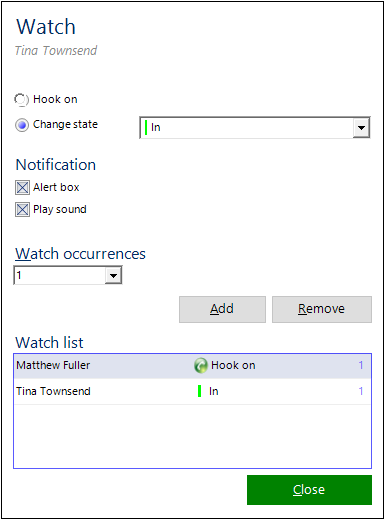Click the Watch occurrences label
The image size is (385, 520).
(80, 254)
